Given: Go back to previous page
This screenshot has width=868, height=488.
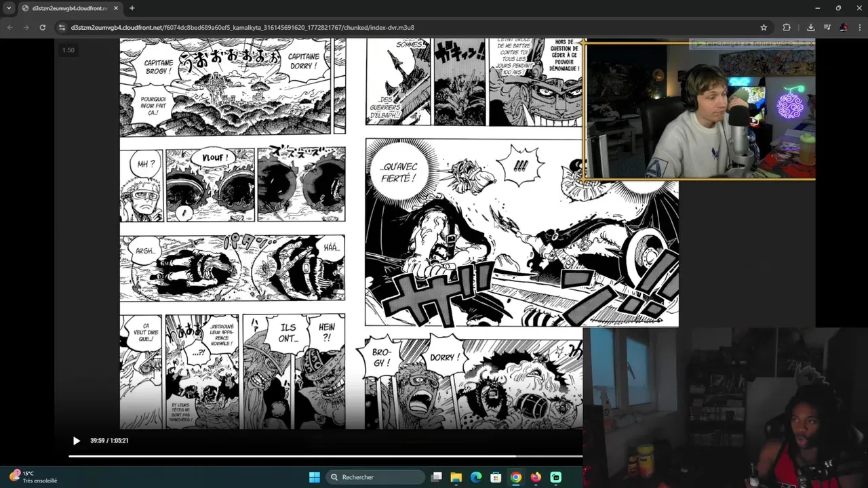Looking at the screenshot, I should tap(9, 27).
